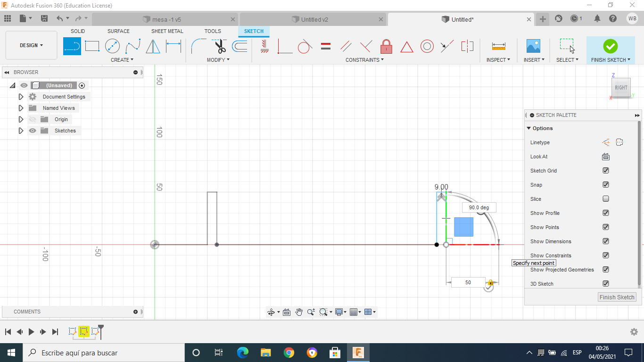Open the CREATE dropdown menu
Viewport: 644px width, 362px height.
click(x=122, y=60)
